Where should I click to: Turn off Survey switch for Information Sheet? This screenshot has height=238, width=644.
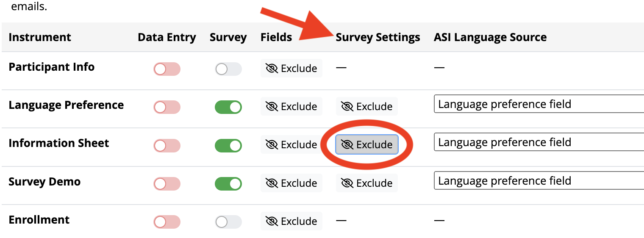tap(228, 146)
